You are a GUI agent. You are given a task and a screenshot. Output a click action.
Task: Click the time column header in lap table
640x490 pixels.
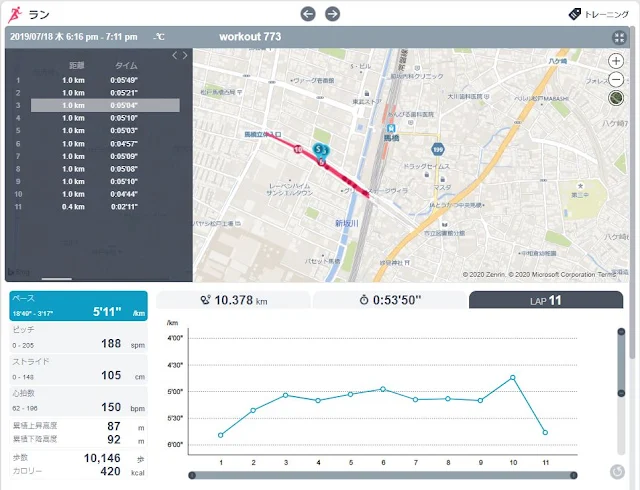click(x=126, y=66)
